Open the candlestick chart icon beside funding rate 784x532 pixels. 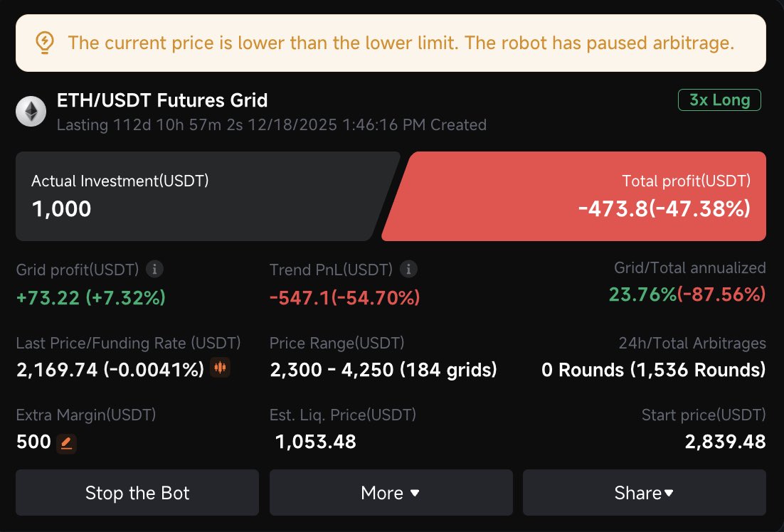220,368
